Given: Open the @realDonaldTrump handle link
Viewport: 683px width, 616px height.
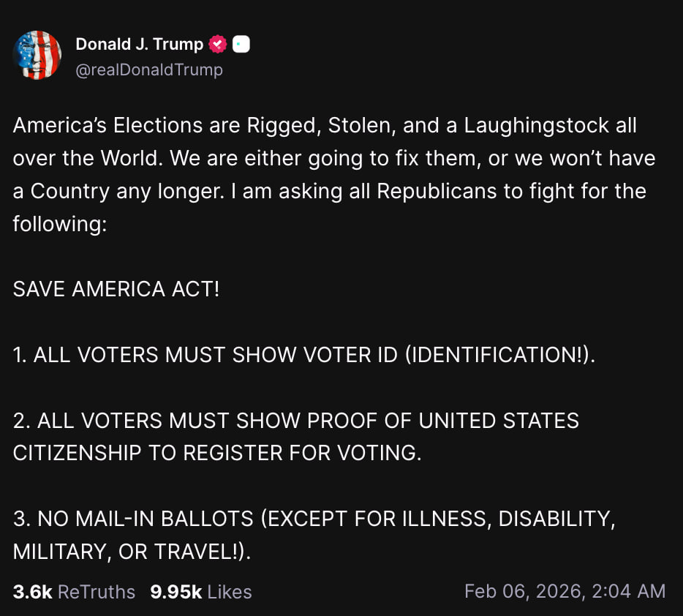Looking at the screenshot, I should (x=149, y=70).
